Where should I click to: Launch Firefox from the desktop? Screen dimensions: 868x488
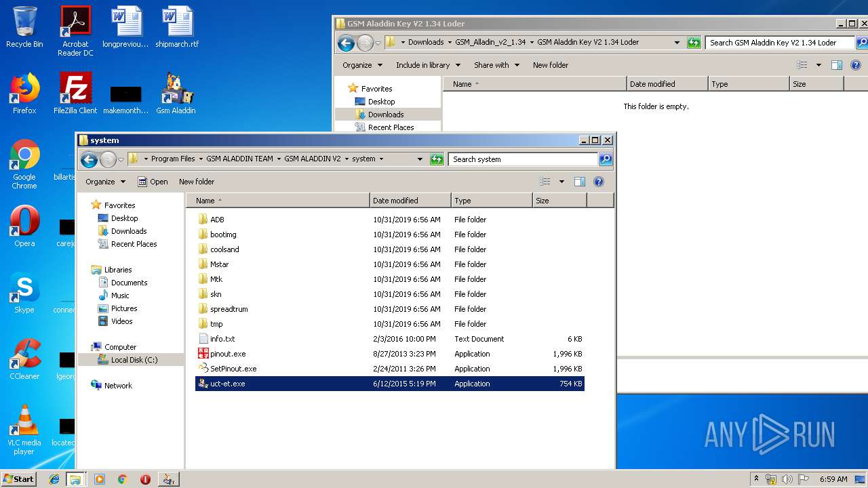coord(24,94)
